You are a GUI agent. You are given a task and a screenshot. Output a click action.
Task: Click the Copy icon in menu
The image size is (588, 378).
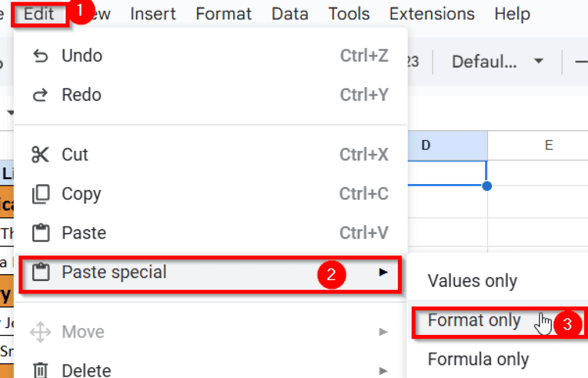pyautogui.click(x=40, y=194)
